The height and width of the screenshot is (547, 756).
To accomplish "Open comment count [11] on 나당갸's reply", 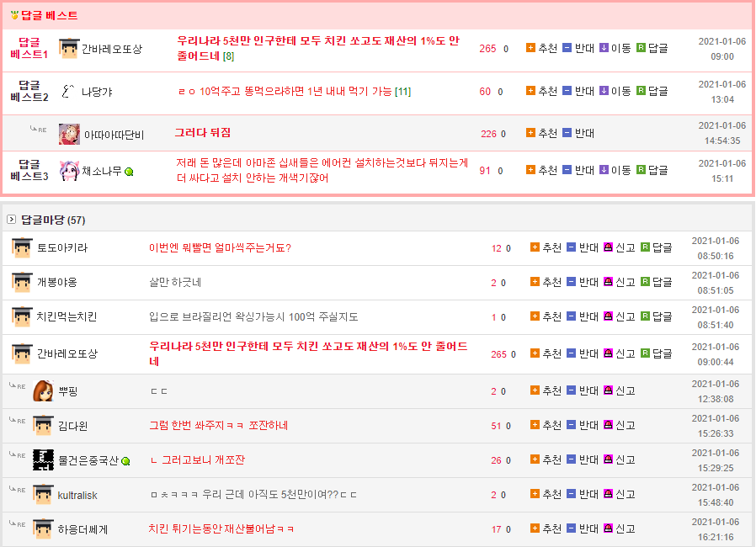I will tap(402, 91).
